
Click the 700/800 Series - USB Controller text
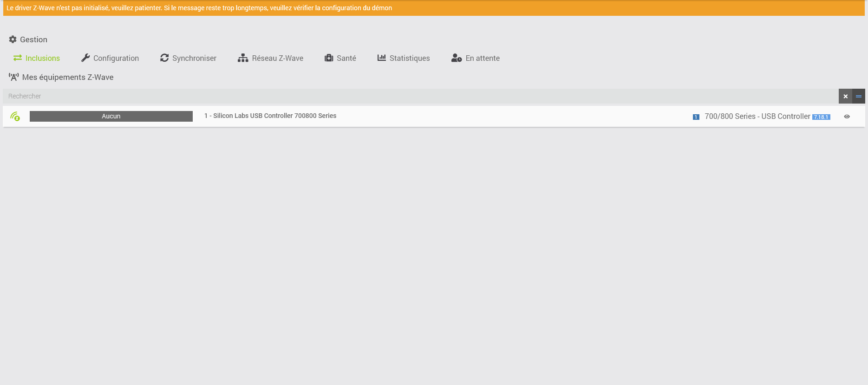[757, 116]
